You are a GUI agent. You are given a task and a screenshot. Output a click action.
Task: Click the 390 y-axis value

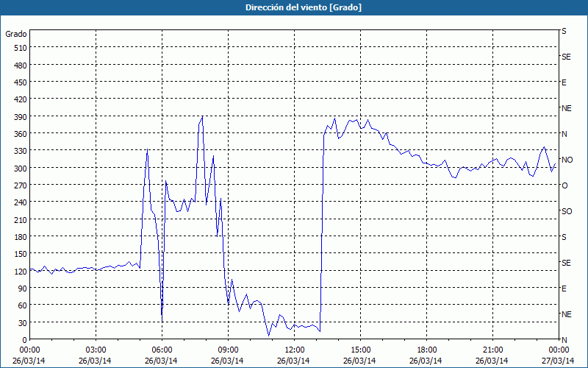point(21,117)
